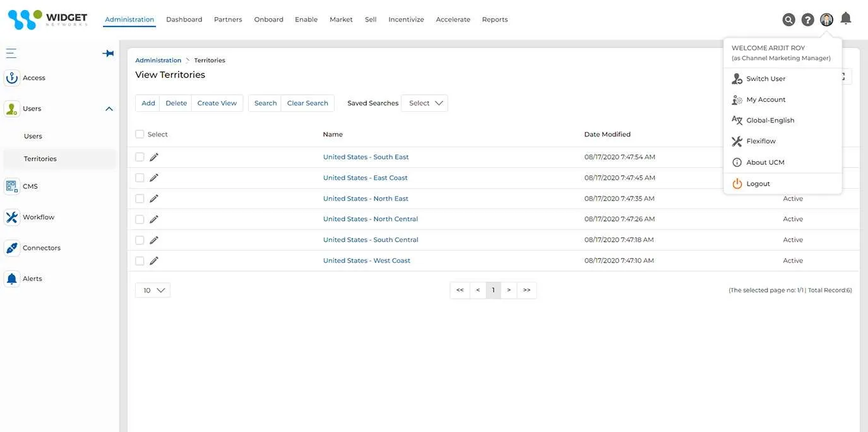
Task: Open the Saved Searches Select dropdown
Action: (x=425, y=104)
